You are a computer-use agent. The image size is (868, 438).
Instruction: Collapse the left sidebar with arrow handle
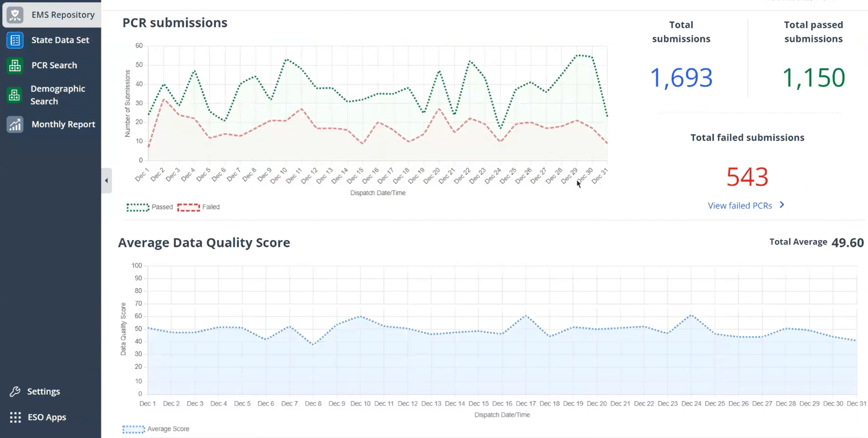tap(106, 181)
